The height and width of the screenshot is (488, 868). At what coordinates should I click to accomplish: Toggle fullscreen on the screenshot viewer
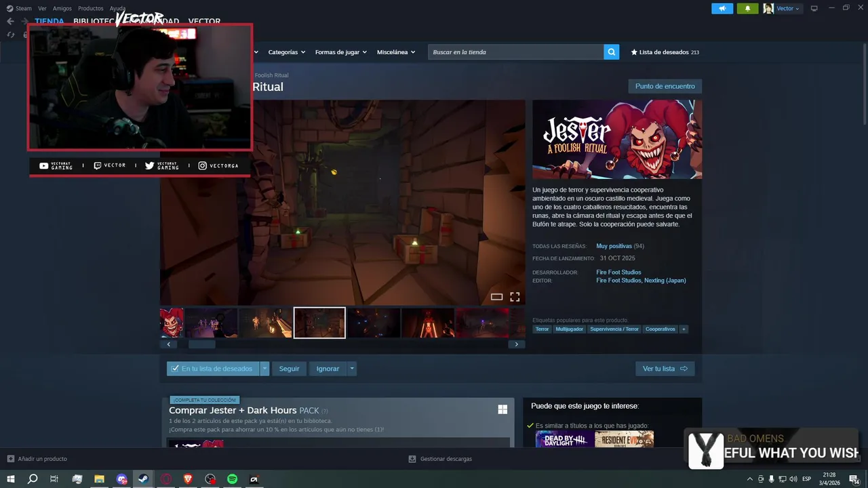(x=515, y=297)
